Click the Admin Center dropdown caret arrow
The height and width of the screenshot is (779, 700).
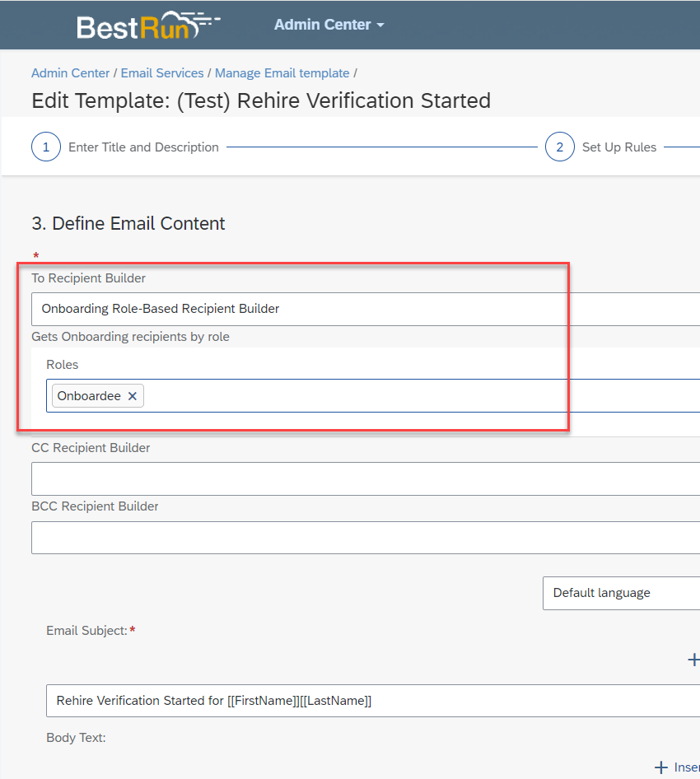380,25
